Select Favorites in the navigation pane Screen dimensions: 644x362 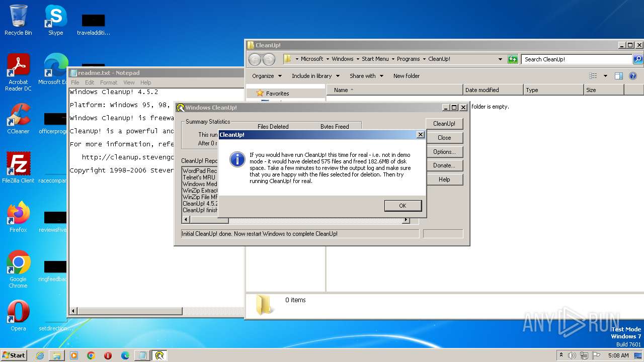(x=277, y=93)
